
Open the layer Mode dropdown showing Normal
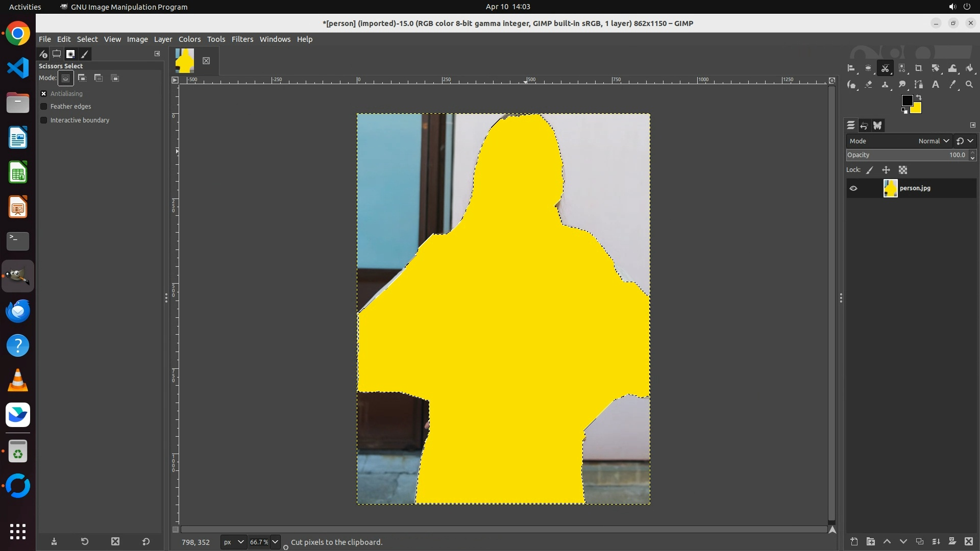[x=933, y=141]
